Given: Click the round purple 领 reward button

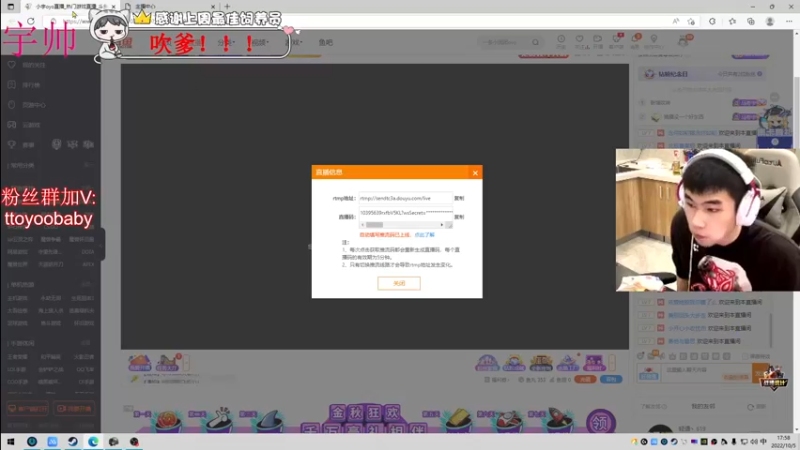Looking at the screenshot, I should pyautogui.click(x=601, y=422).
